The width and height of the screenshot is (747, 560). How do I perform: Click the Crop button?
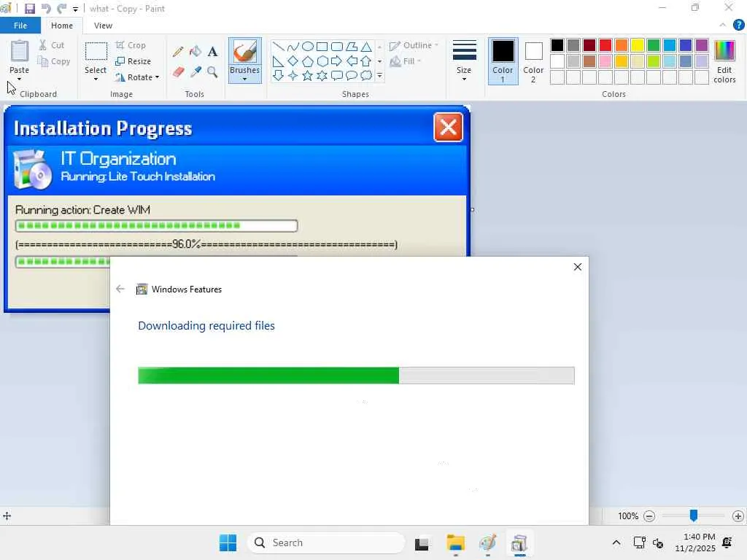pos(131,45)
